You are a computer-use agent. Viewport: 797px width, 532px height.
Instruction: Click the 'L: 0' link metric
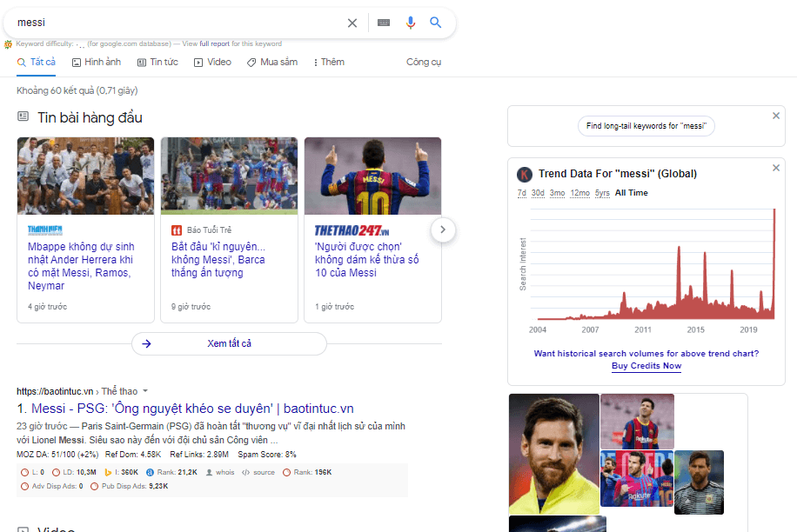[x=32, y=472]
